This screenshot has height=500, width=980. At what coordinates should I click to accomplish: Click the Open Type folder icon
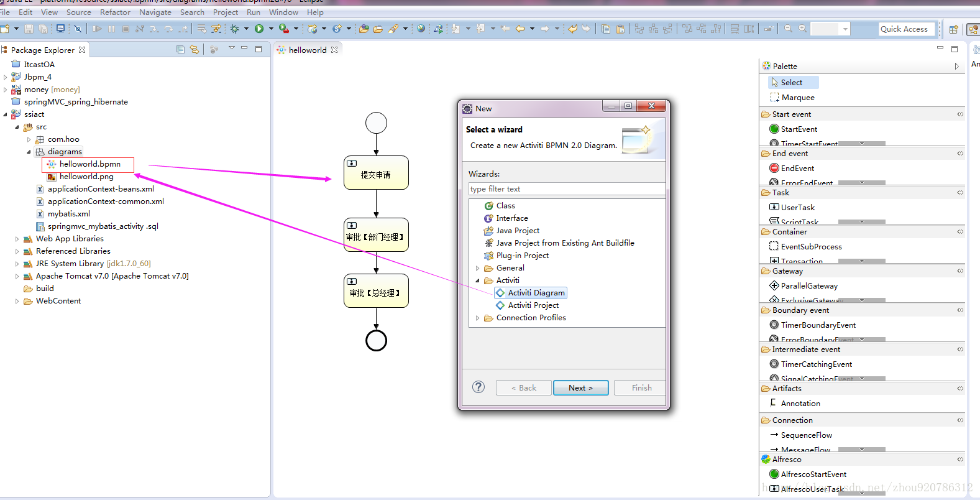point(364,29)
